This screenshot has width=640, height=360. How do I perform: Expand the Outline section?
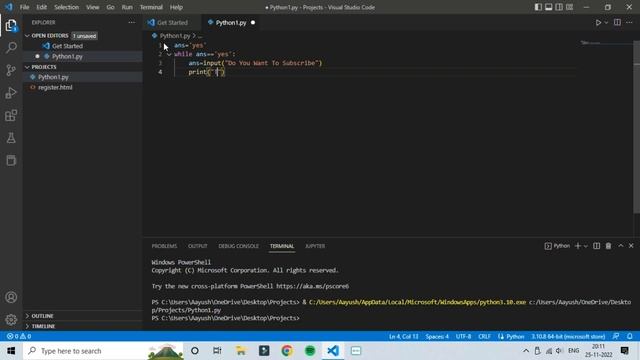coord(82,316)
